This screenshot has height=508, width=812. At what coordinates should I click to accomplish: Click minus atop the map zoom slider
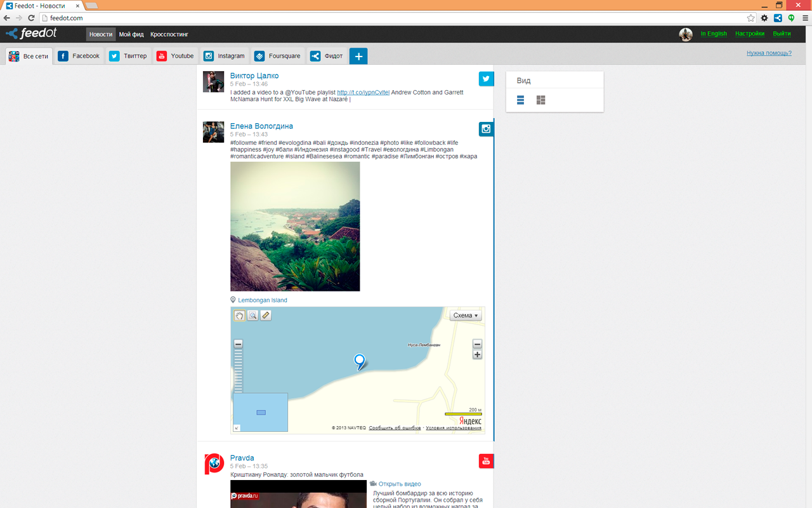[x=239, y=344]
